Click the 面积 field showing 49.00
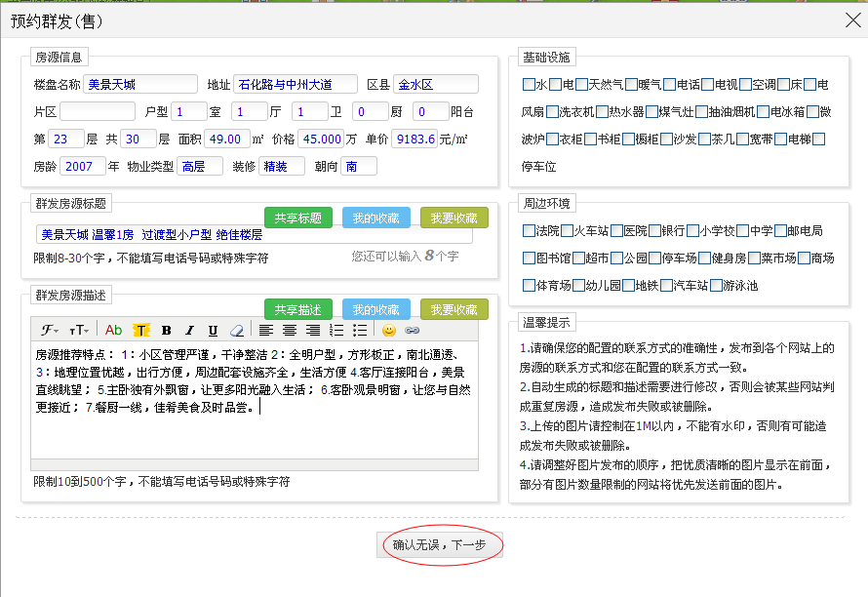The image size is (868, 597). [227, 139]
